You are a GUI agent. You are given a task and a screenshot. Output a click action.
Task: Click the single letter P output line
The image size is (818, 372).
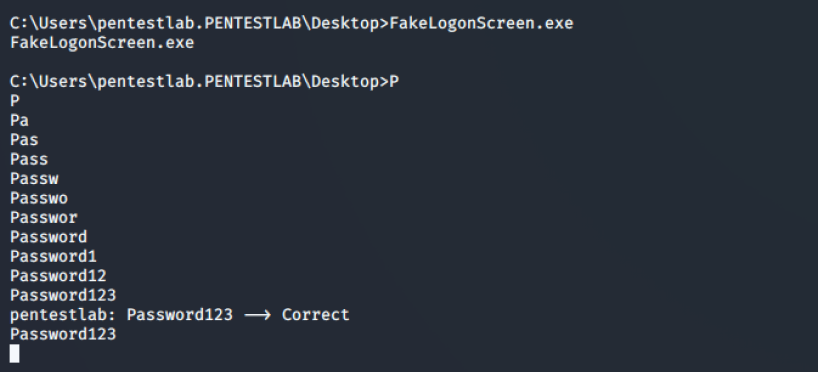pyautogui.click(x=15, y=101)
